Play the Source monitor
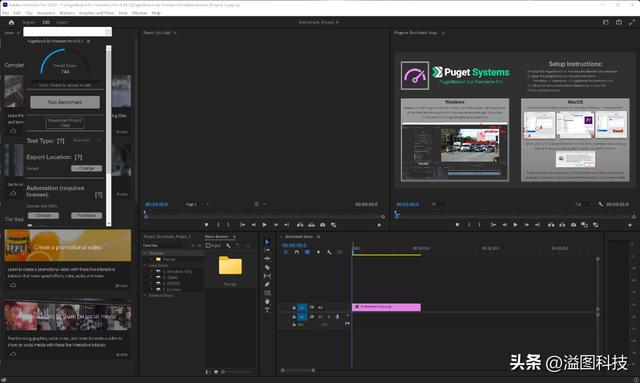 pyautogui.click(x=264, y=225)
